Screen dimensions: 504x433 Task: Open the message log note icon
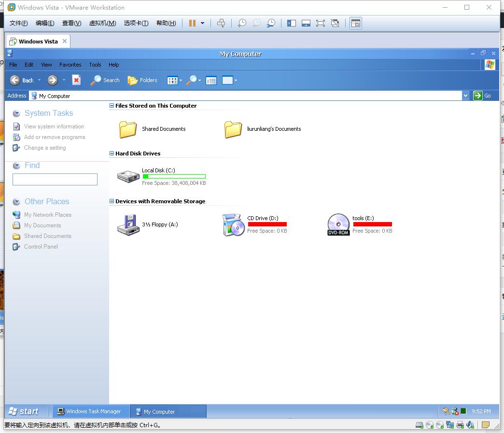pyautogui.click(x=486, y=425)
